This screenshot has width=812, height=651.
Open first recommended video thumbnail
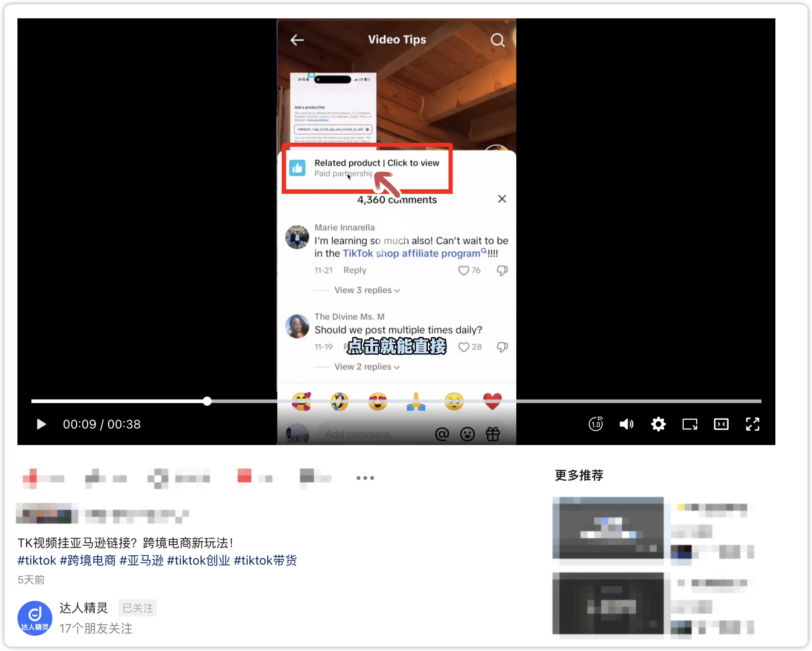pyautogui.click(x=608, y=528)
